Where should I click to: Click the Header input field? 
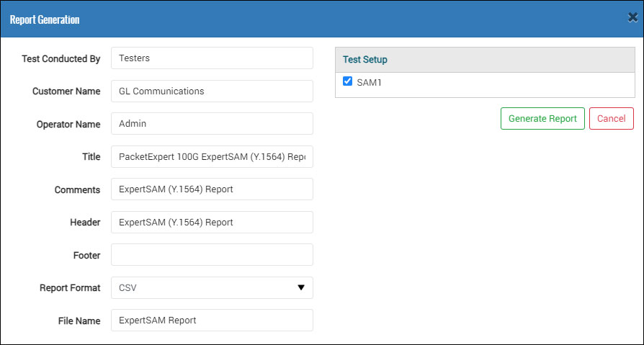pos(212,222)
